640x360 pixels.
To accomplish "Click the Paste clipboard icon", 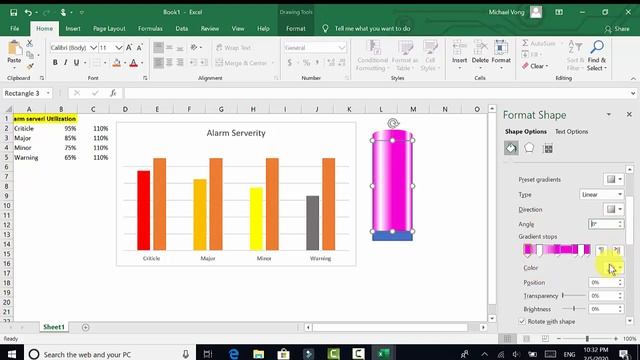I will coord(15,48).
